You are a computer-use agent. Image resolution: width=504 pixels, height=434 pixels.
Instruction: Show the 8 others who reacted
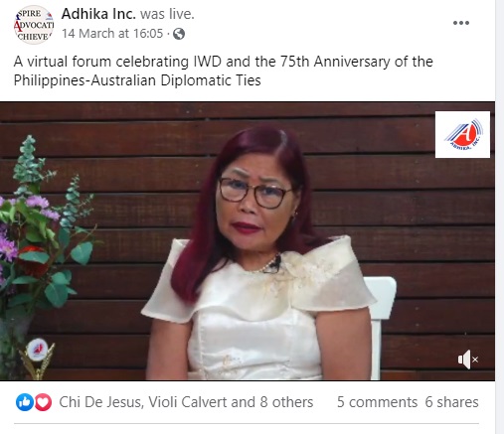[286, 402]
